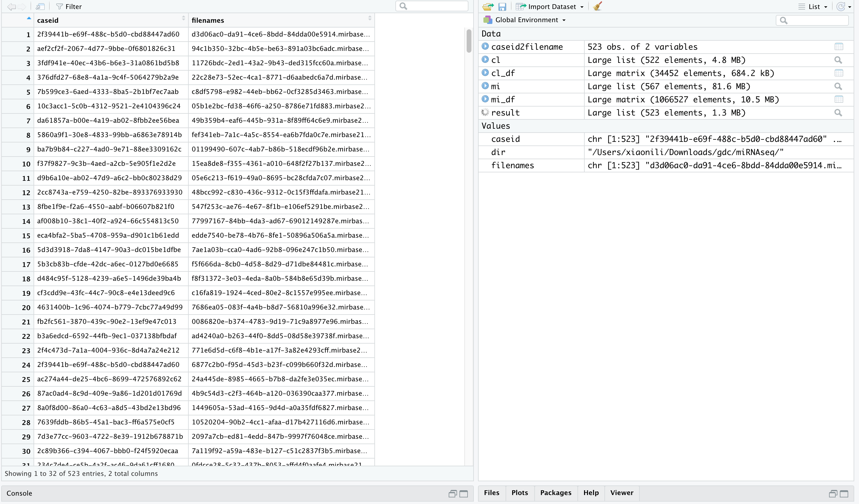859x504 pixels.
Task: Load workspace with open folder icon
Action: pyautogui.click(x=488, y=7)
